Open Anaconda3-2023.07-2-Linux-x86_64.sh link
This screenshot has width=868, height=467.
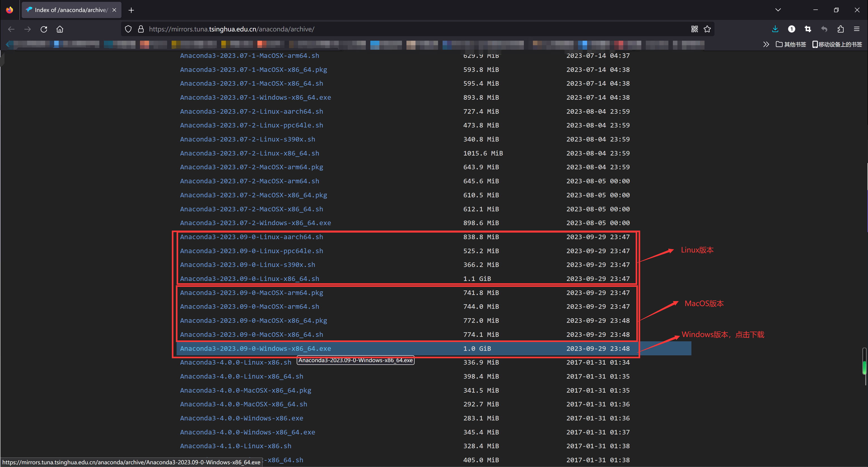249,153
